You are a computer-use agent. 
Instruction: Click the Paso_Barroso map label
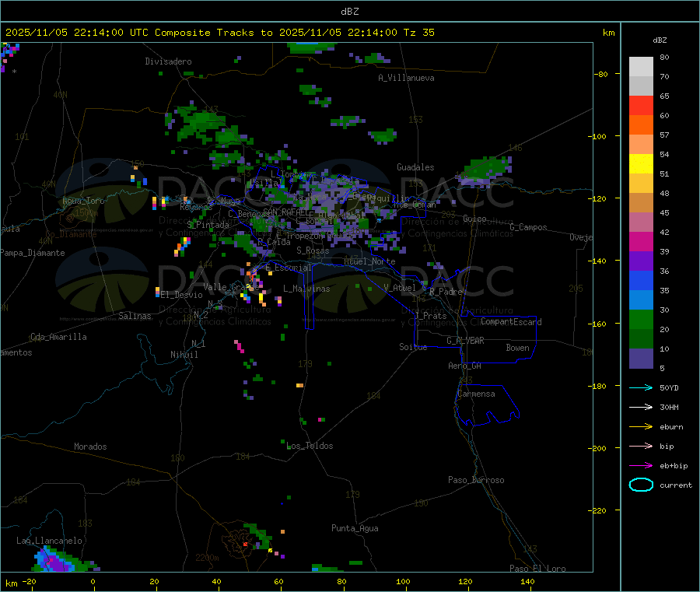click(x=476, y=480)
